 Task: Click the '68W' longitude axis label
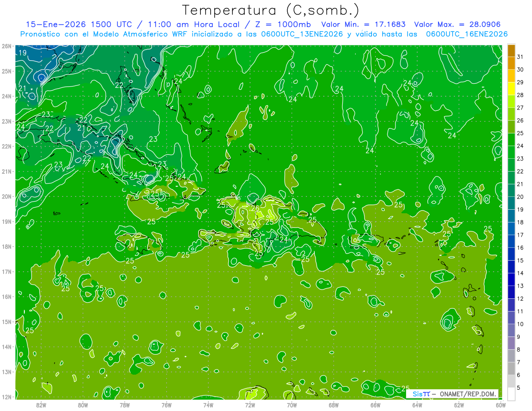(x=333, y=405)
